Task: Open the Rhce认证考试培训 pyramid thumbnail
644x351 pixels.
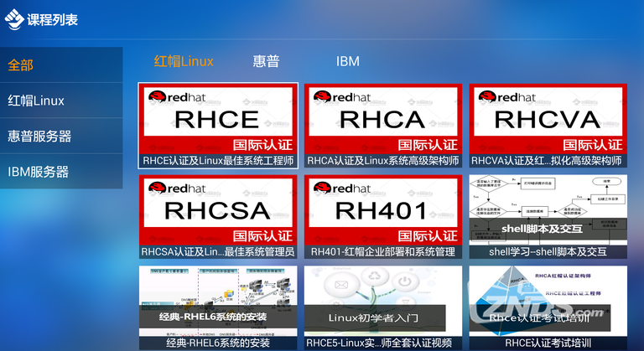Action: pos(548,301)
